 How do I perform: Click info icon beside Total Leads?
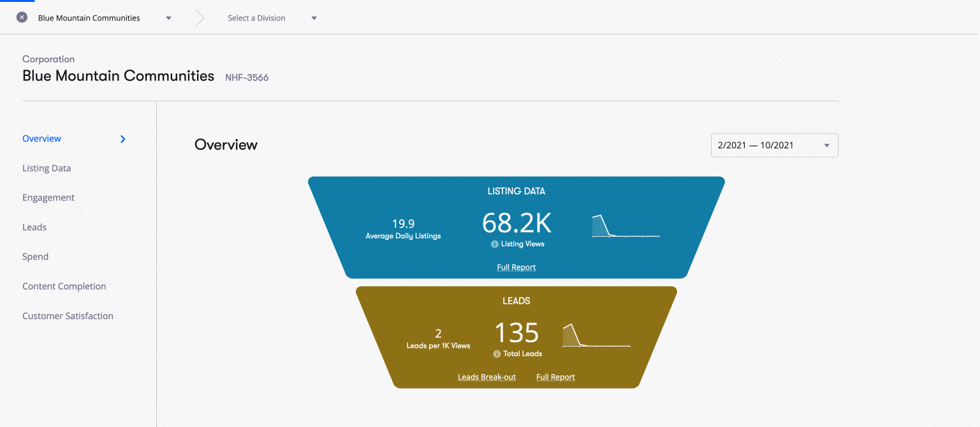497,354
